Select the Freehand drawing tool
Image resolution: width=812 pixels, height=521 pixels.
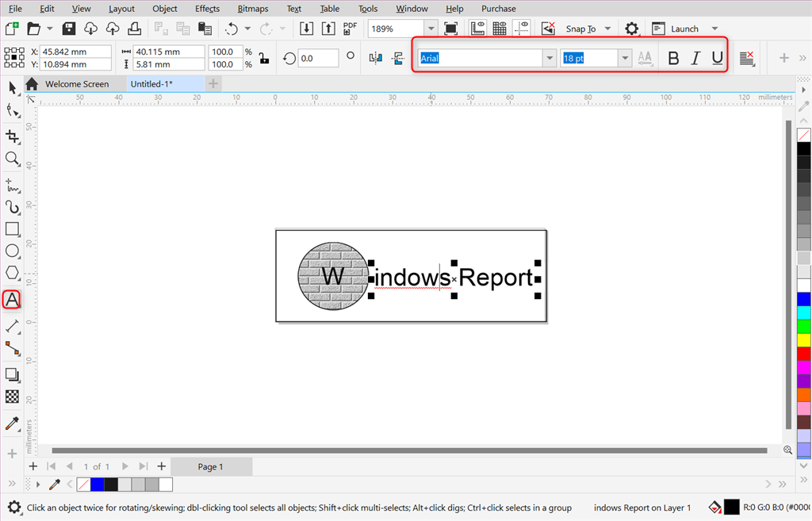[x=12, y=185]
